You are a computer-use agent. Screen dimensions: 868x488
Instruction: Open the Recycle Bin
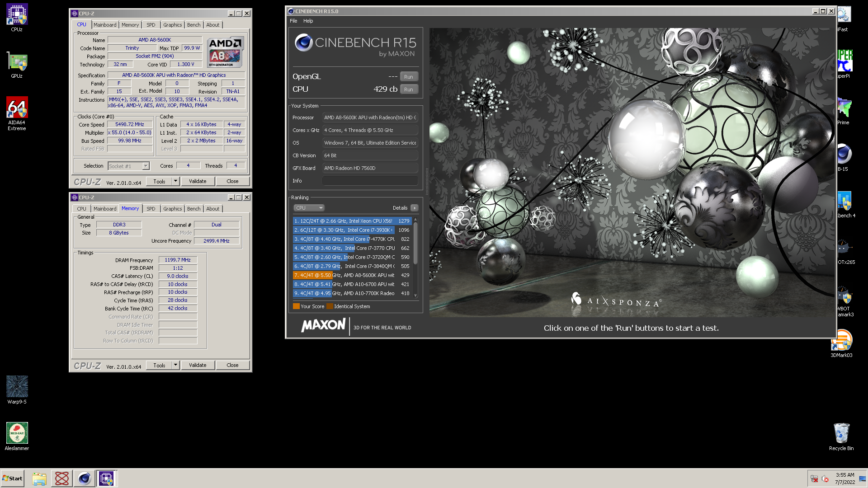[x=841, y=436]
